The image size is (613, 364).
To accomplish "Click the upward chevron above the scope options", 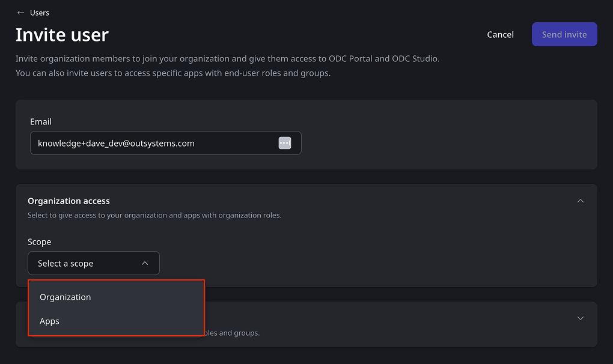I will coord(144,263).
